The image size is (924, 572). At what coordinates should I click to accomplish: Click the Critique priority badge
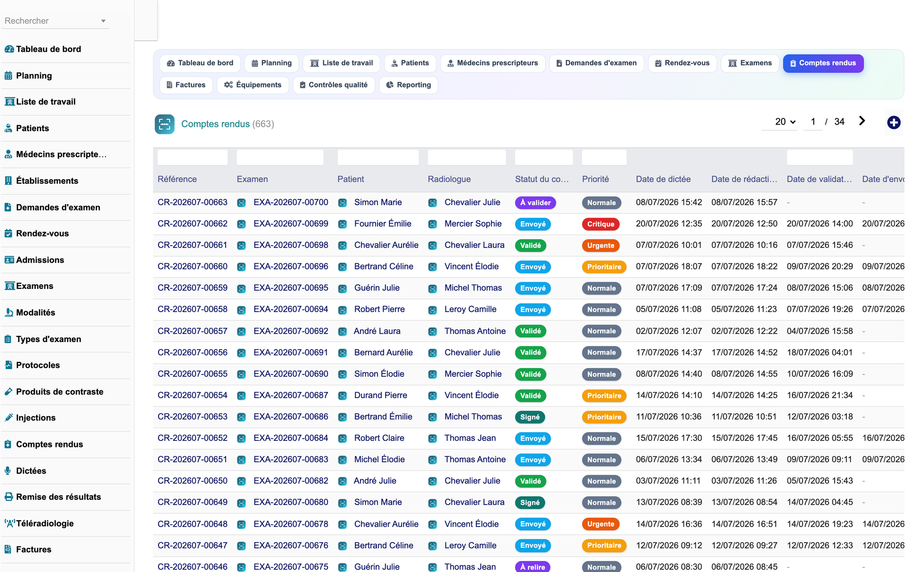click(600, 224)
